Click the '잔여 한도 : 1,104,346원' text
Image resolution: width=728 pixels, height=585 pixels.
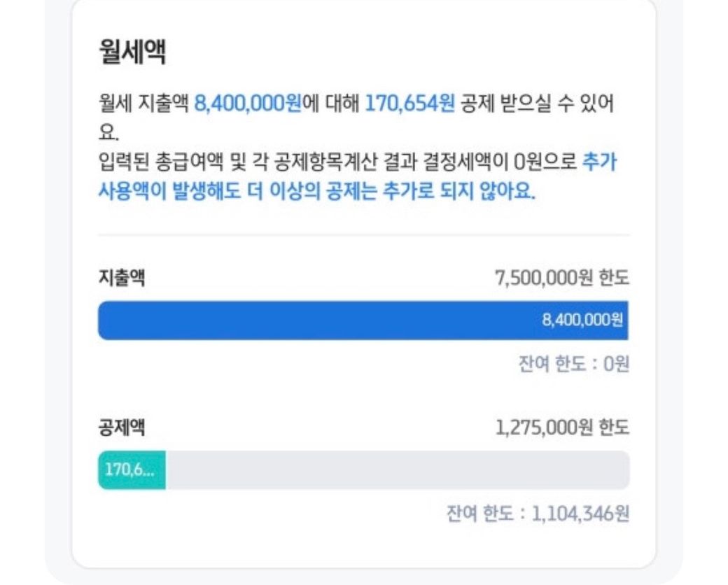[x=538, y=514]
